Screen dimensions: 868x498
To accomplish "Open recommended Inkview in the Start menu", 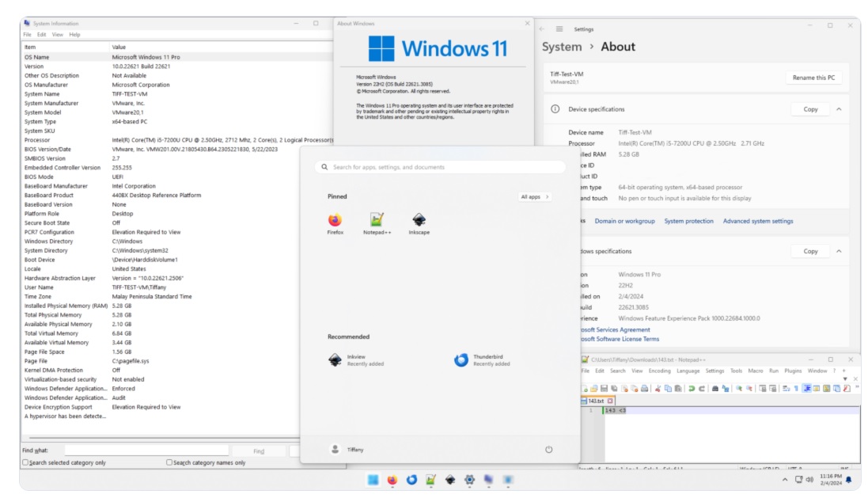I will click(356, 360).
